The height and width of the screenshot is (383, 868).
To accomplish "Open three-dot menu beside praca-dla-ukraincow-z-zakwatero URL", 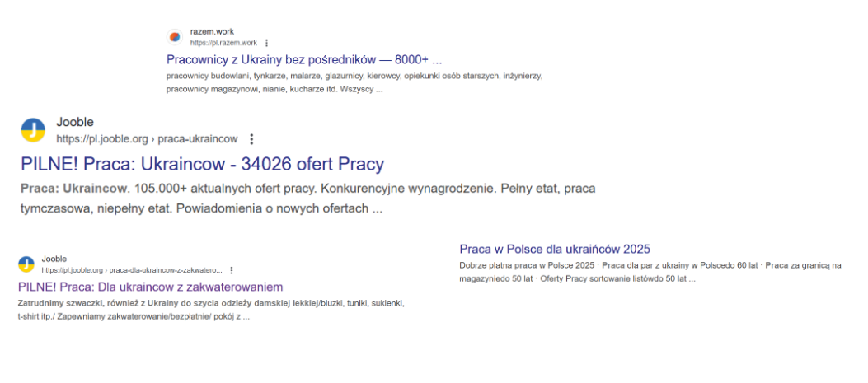I will [x=232, y=271].
